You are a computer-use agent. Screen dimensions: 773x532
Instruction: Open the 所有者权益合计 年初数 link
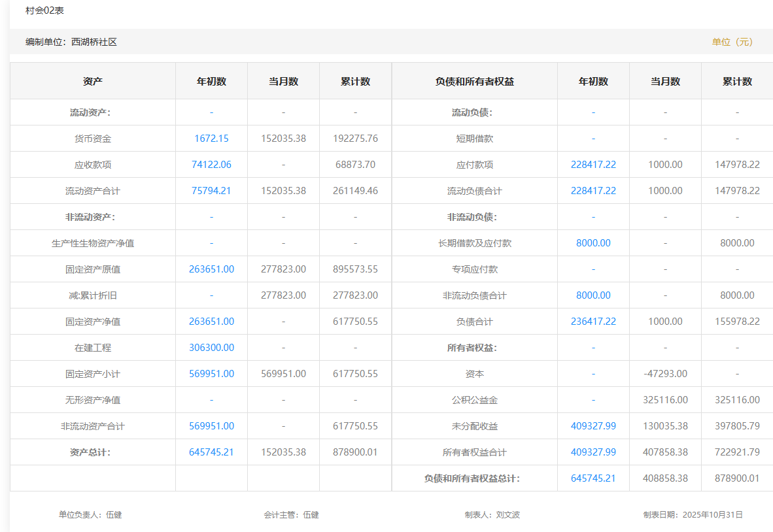coord(593,452)
